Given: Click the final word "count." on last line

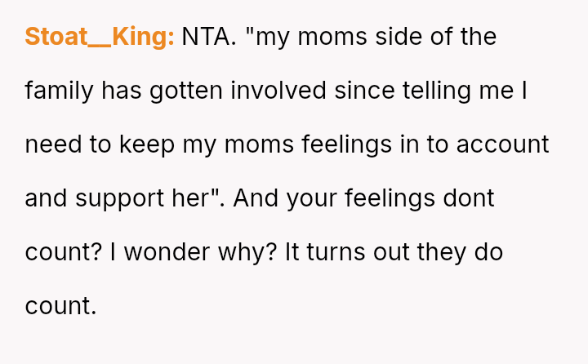Looking at the screenshot, I should [60, 306].
